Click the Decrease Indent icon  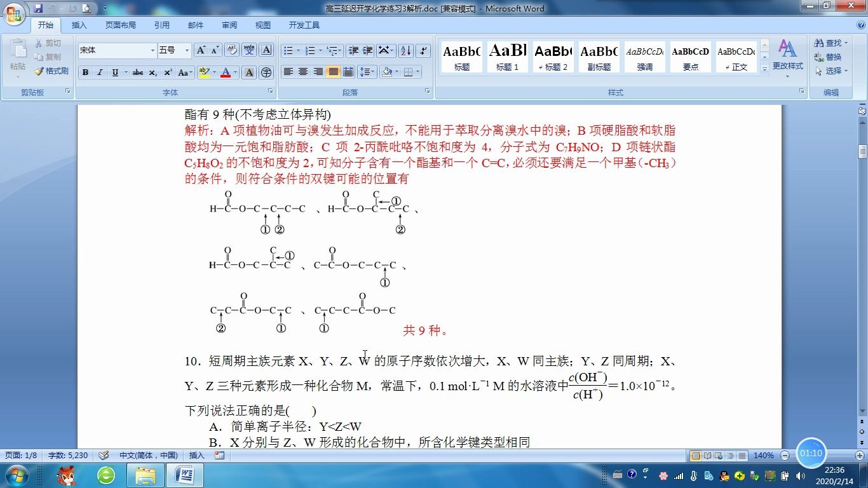point(353,50)
